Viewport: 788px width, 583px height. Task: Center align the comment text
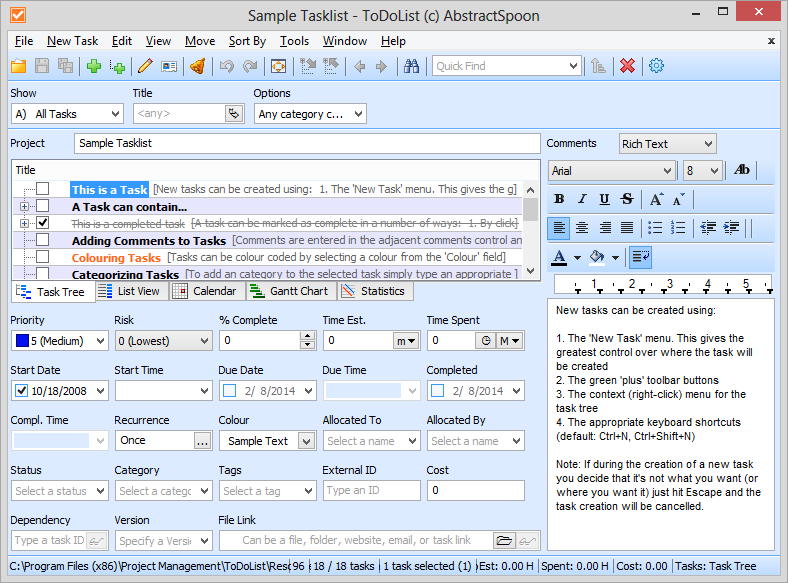(x=582, y=228)
